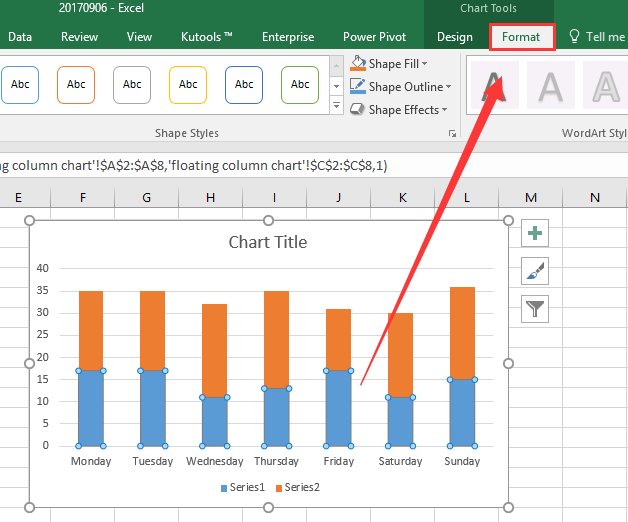Expand the shape styles gallery More arrow

coord(336,105)
